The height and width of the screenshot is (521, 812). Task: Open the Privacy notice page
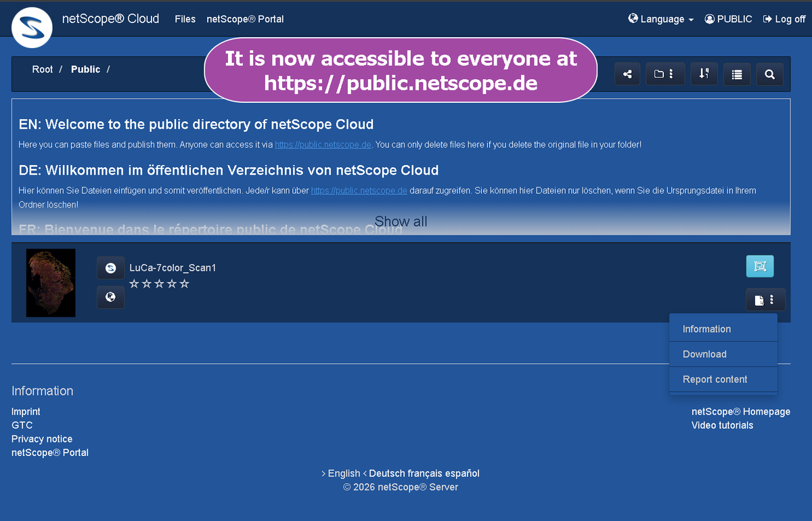click(41, 438)
